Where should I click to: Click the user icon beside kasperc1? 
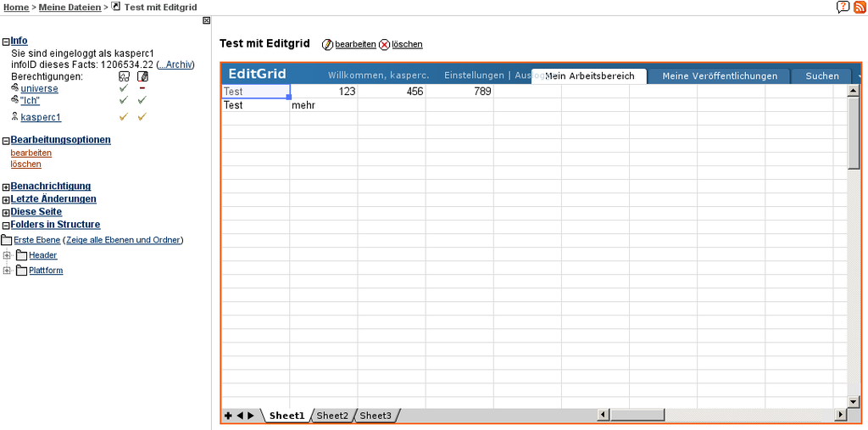pyautogui.click(x=15, y=116)
